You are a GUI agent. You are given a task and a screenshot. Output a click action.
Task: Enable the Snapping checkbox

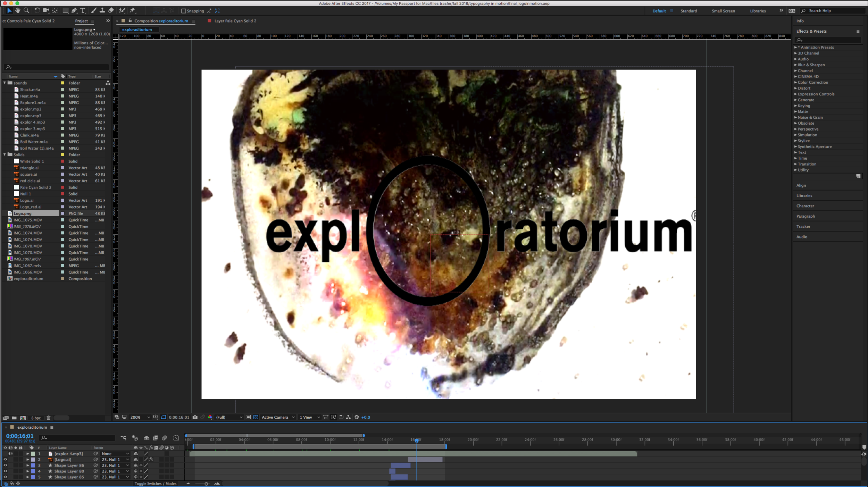(184, 11)
